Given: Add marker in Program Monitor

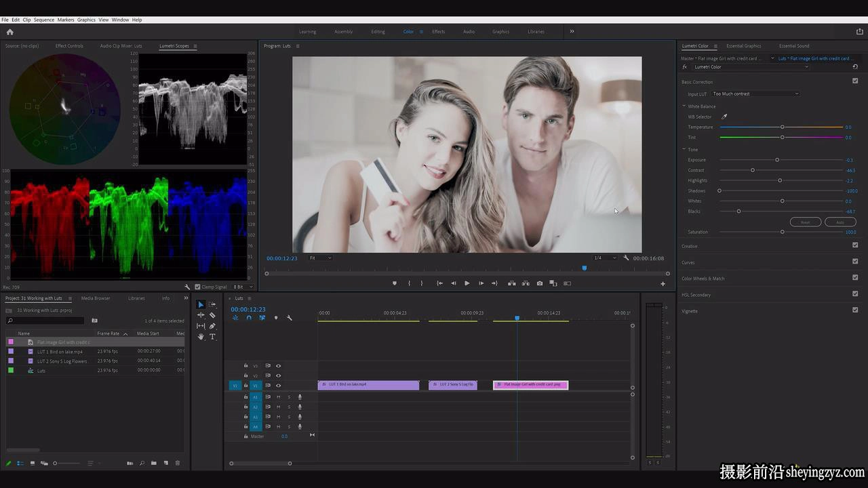Looking at the screenshot, I should click(x=395, y=283).
